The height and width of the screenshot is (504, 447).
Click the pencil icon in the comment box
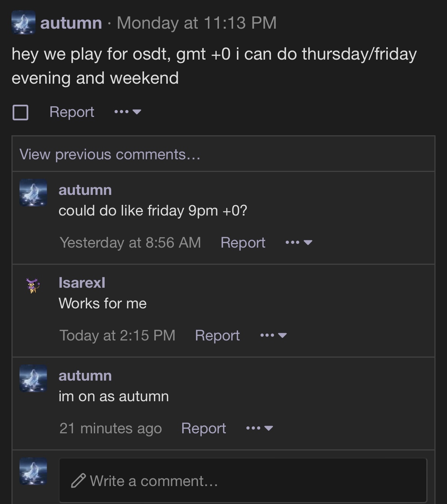tap(78, 481)
